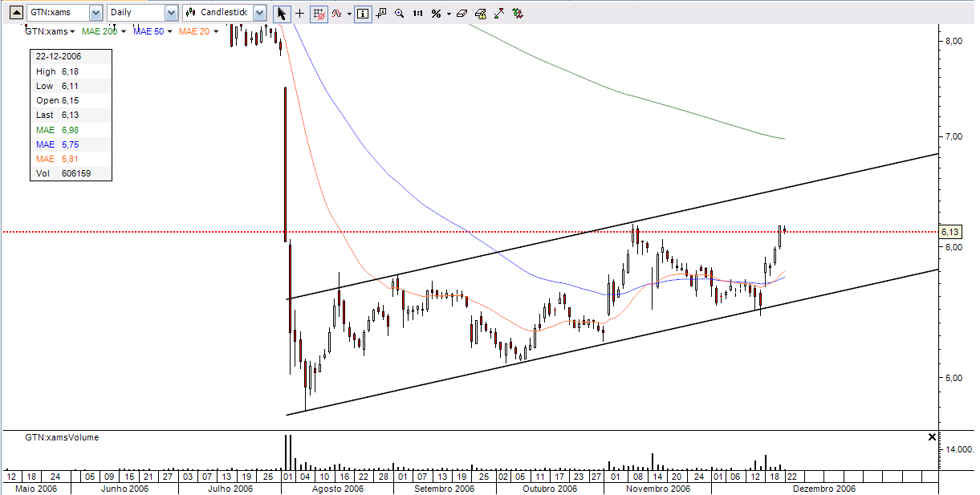The height and width of the screenshot is (495, 980).
Task: Click the orange MAE 5,81 row
Action: coord(71,159)
